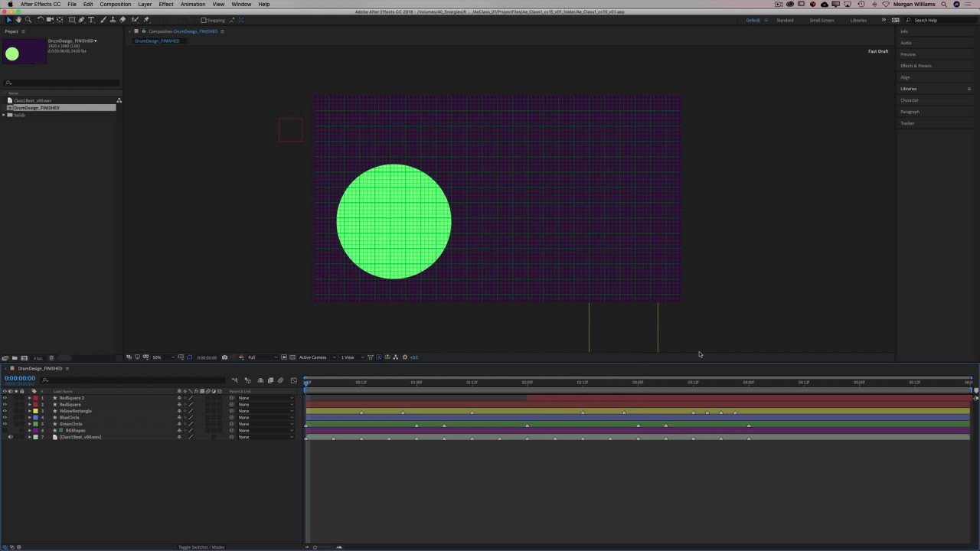The height and width of the screenshot is (551, 980).
Task: Click the snapshot camera icon in viewer
Action: (x=224, y=357)
